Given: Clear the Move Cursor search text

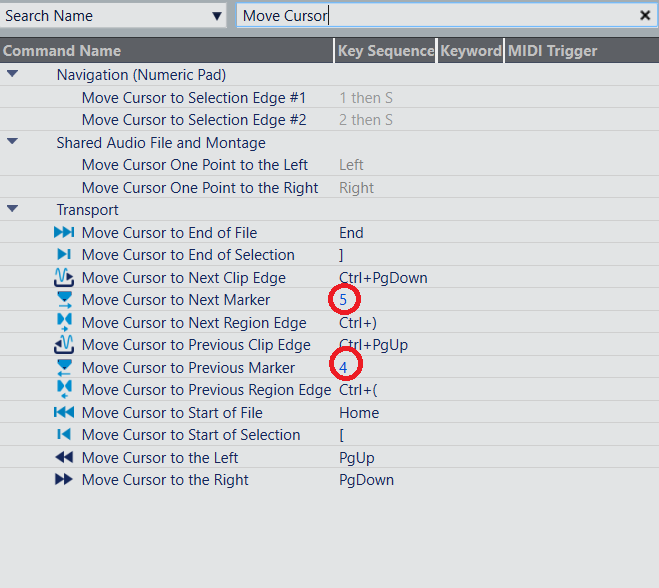Looking at the screenshot, I should (x=645, y=16).
